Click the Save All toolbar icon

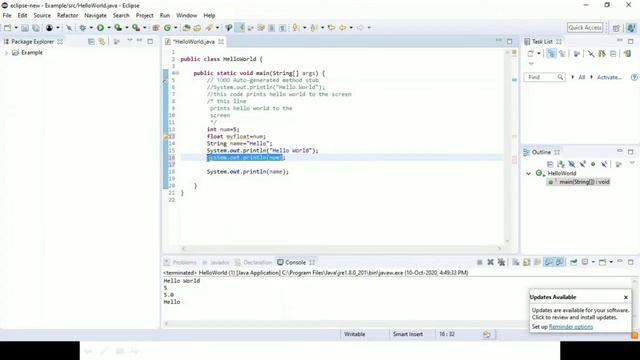36,28
